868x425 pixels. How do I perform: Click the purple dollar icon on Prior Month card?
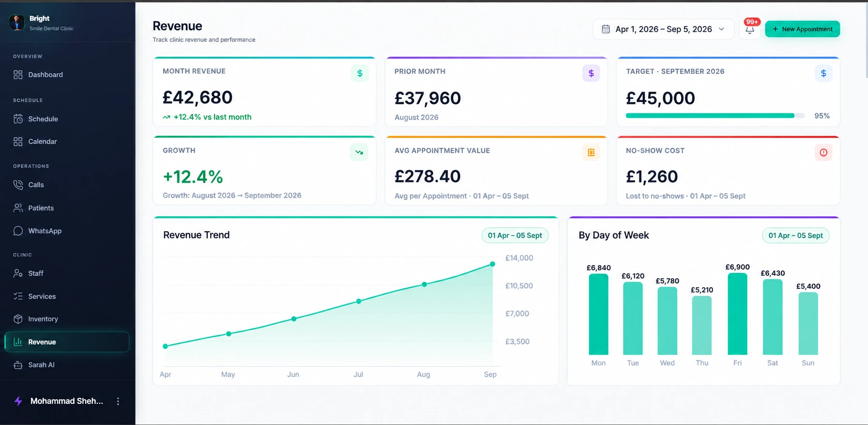(591, 73)
